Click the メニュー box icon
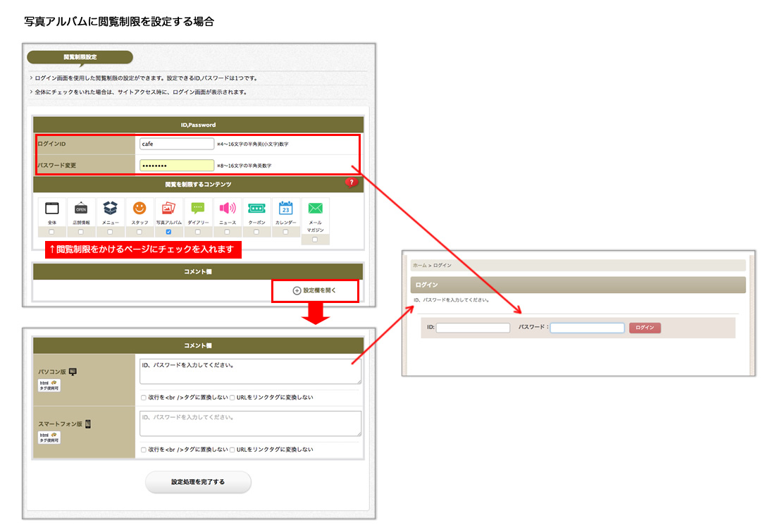This screenshot has height=532, width=775. [x=110, y=208]
